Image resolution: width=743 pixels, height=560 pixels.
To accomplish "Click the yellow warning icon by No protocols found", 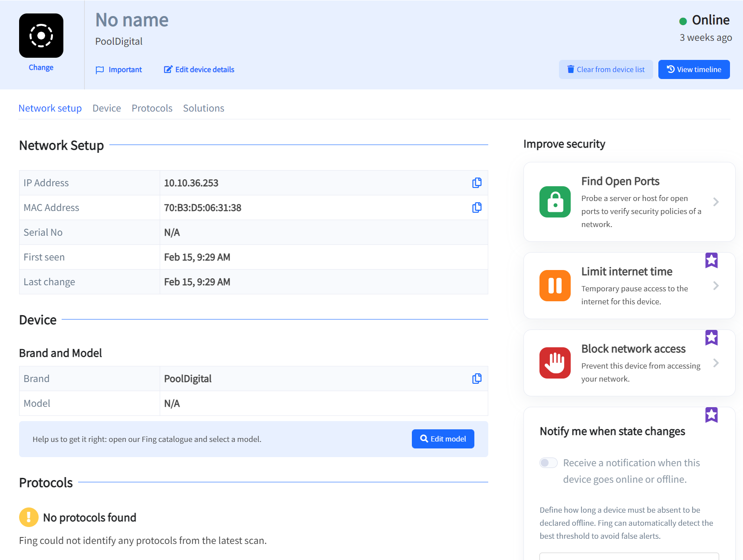I will (x=29, y=517).
